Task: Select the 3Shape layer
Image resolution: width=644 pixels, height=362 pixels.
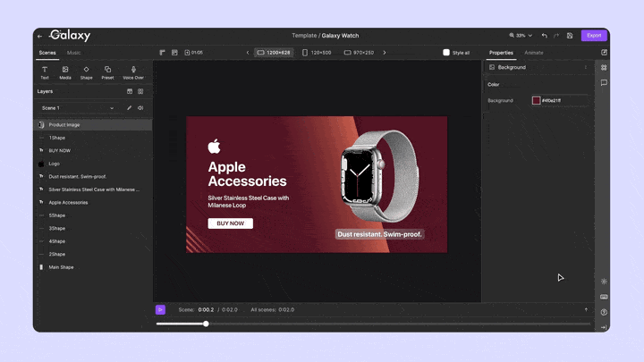Action: point(93,228)
